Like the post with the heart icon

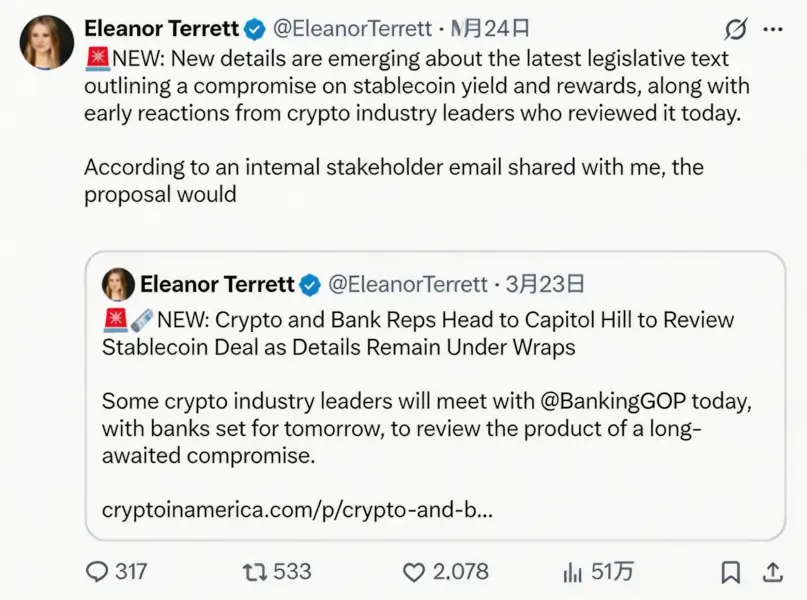(414, 572)
